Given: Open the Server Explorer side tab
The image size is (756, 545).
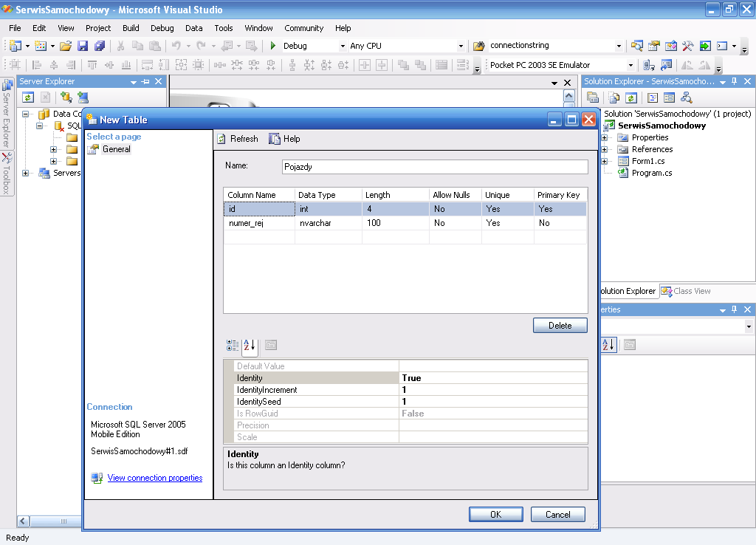Looking at the screenshot, I should pyautogui.click(x=6, y=114).
